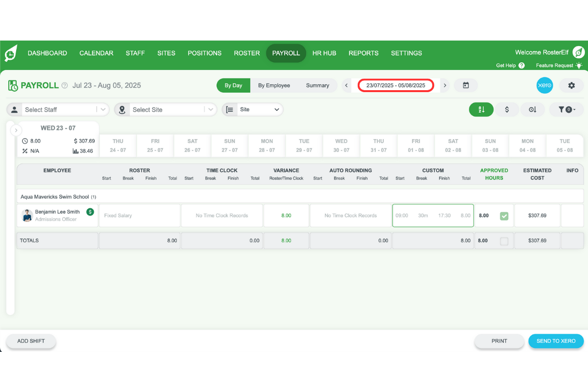Sort by time using the clock icon
Image resolution: width=588 pixels, height=392 pixels.
(533, 109)
